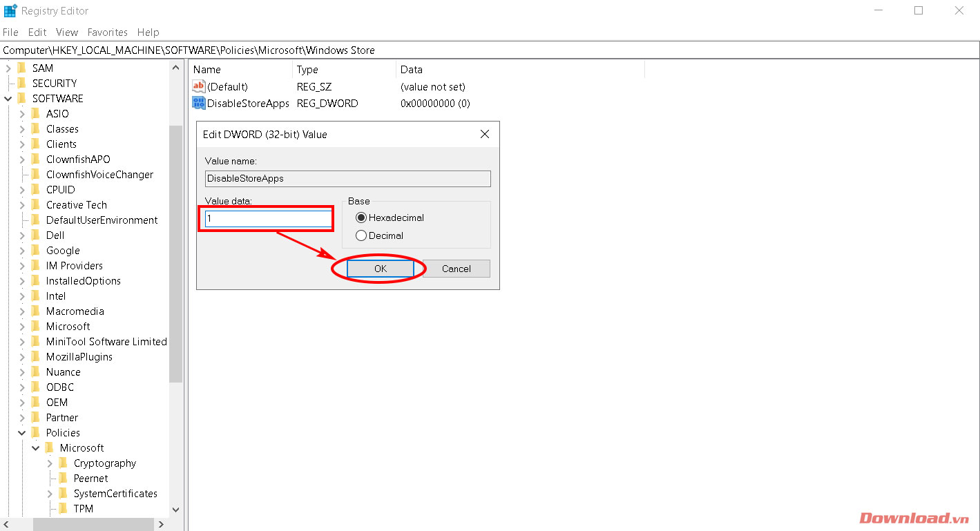Click the Creative Tech folder icon
This screenshot has height=531, width=980.
click(35, 205)
